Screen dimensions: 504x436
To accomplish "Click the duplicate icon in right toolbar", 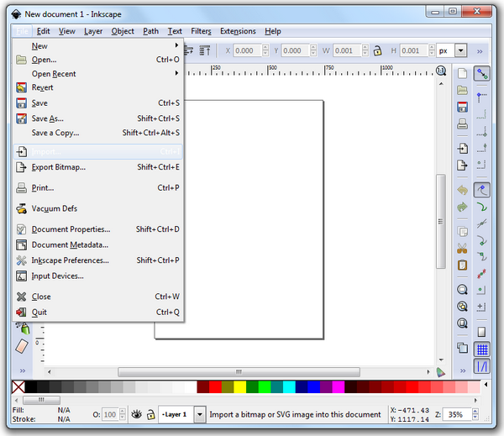I will (463, 348).
